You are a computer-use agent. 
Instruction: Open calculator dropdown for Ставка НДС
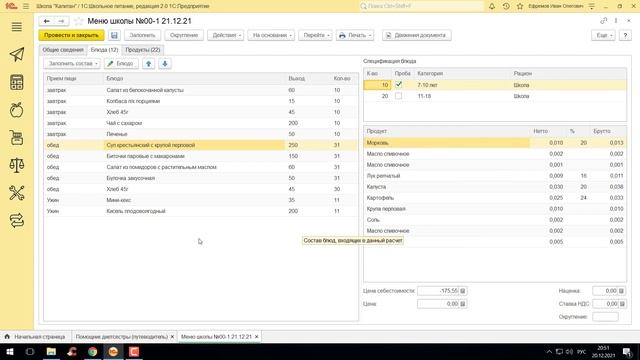coord(622,304)
